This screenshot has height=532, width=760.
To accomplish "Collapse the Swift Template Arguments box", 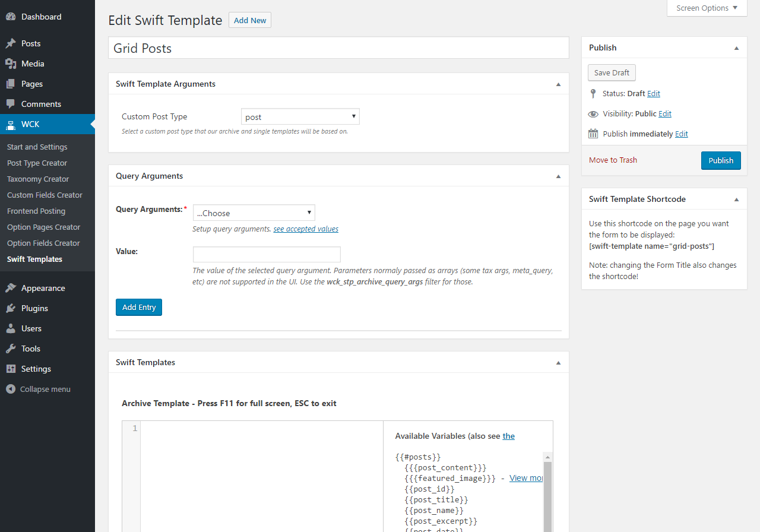I will tap(558, 84).
